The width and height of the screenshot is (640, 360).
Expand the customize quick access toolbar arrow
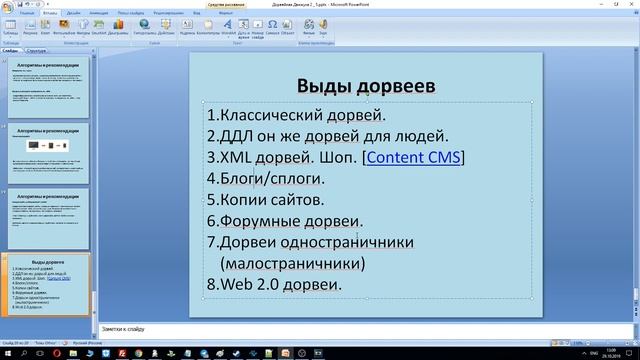coord(47,4)
